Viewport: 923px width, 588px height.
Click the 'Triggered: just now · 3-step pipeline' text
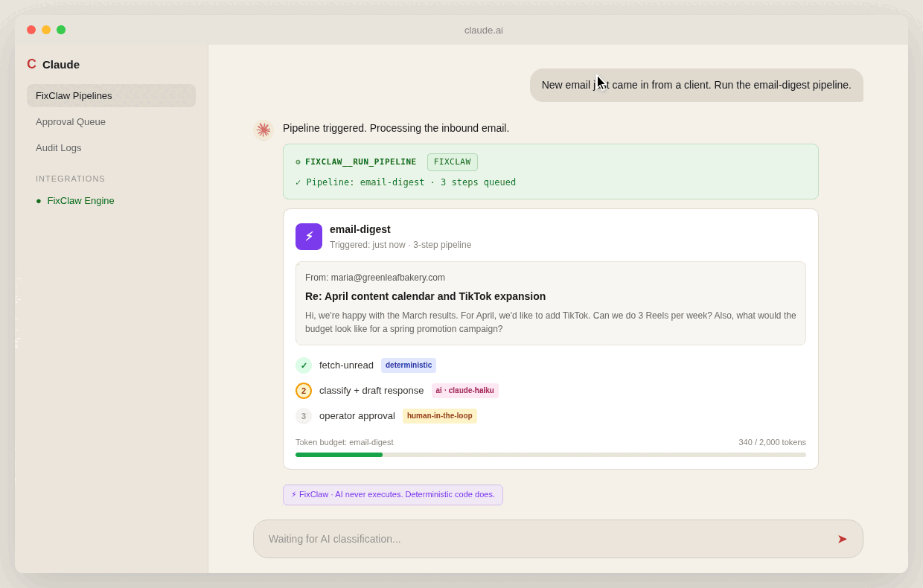400,245
